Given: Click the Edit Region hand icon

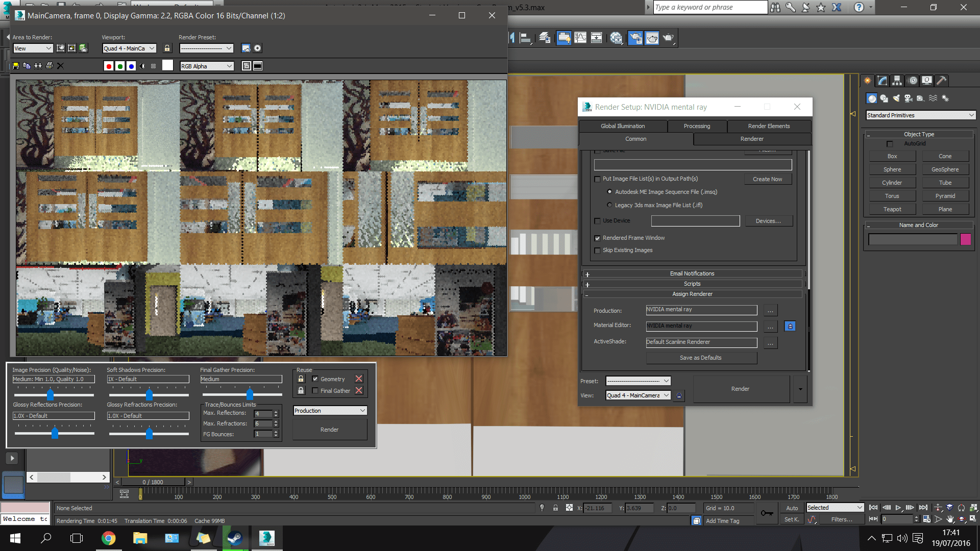Looking at the screenshot, I should click(61, 48).
